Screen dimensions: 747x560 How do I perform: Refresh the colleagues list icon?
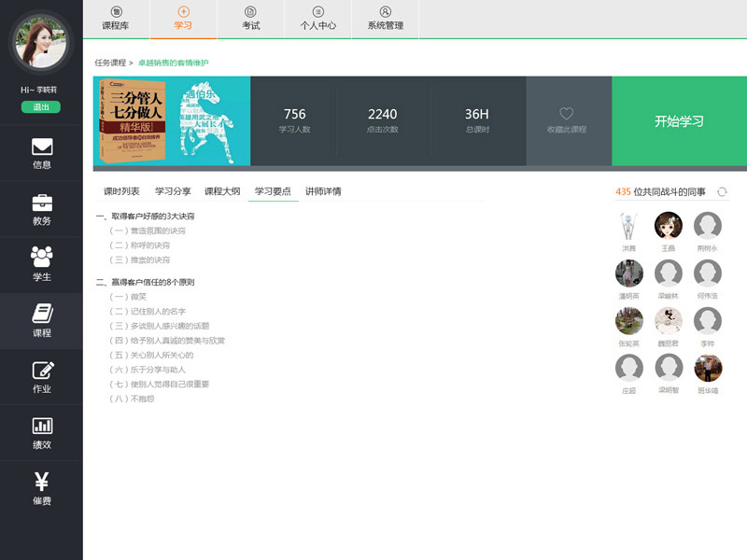click(722, 191)
